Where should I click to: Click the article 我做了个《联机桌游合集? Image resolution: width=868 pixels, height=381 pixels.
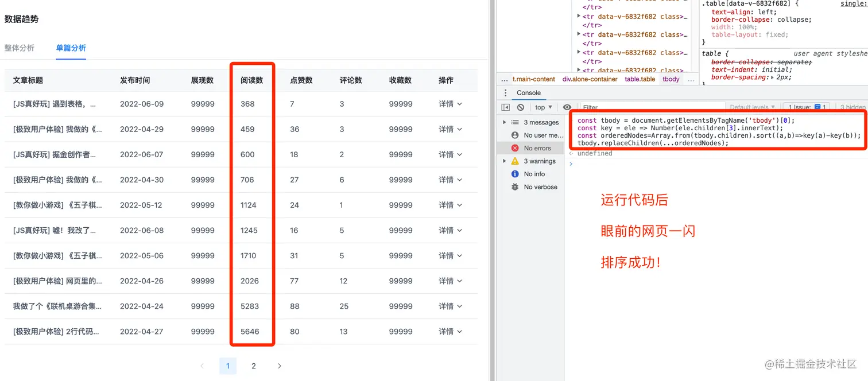[x=57, y=306]
